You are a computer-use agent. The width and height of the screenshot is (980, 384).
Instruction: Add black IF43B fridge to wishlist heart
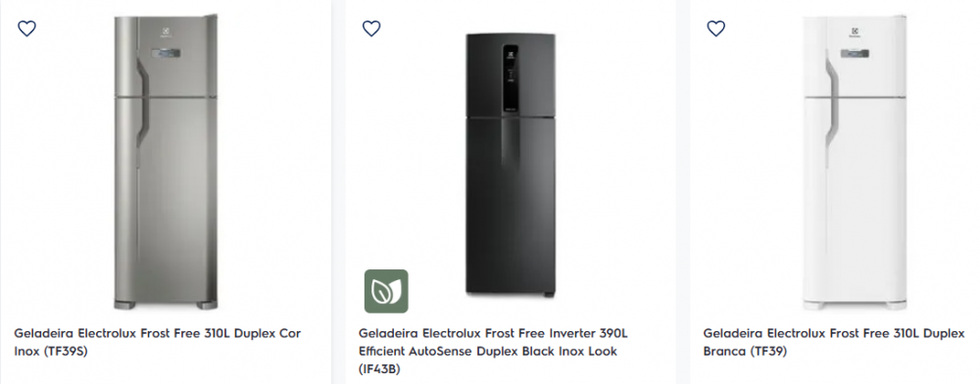point(371,28)
